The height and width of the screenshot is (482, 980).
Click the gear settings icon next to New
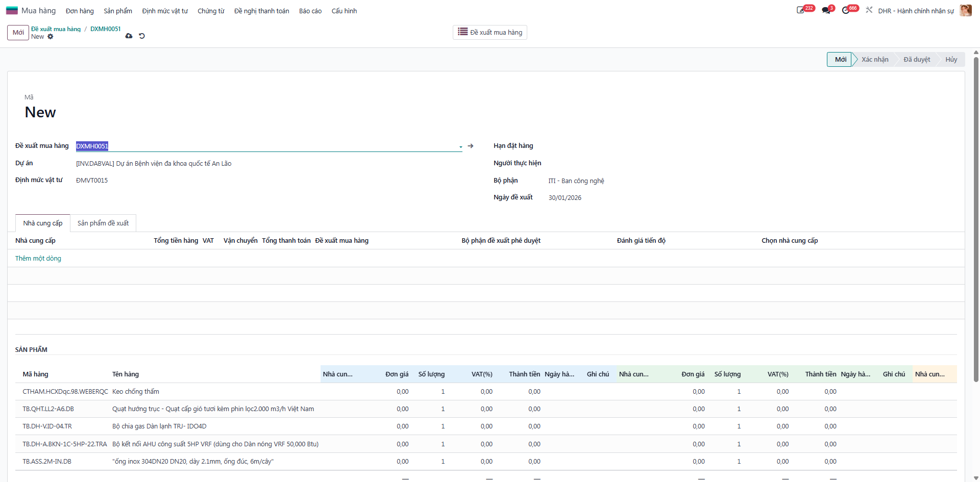coord(50,37)
